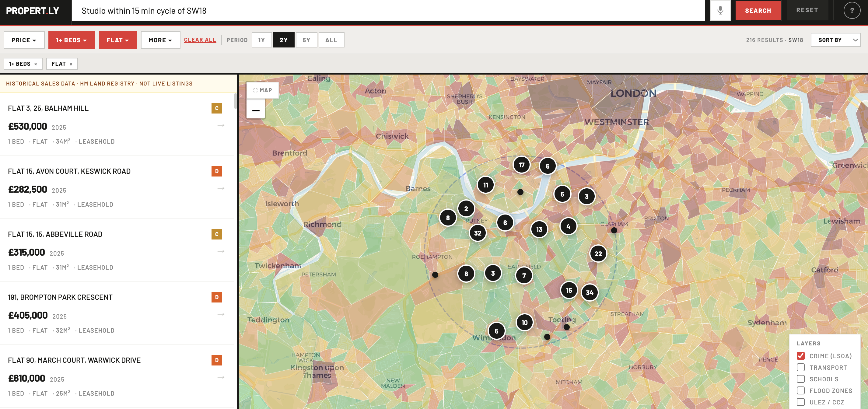The height and width of the screenshot is (409, 868).
Task: Open the cluster marker showing 32 properties
Action: tap(478, 232)
